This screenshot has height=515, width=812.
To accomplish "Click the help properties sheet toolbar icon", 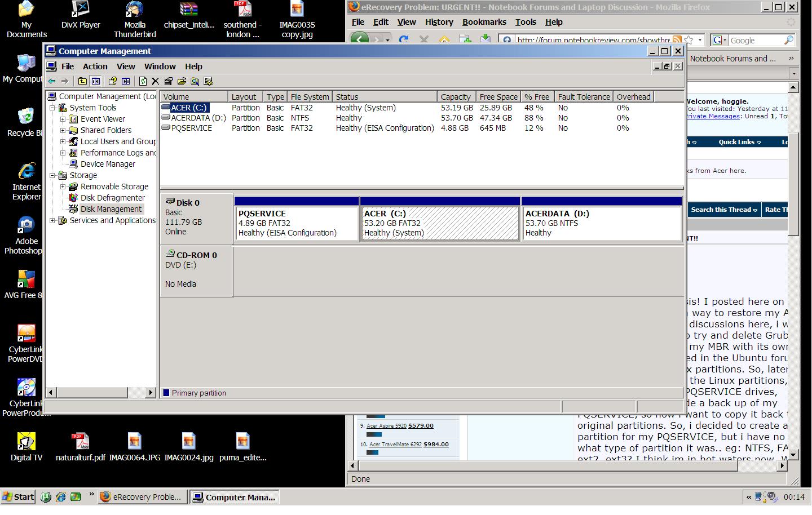I will 112,82.
